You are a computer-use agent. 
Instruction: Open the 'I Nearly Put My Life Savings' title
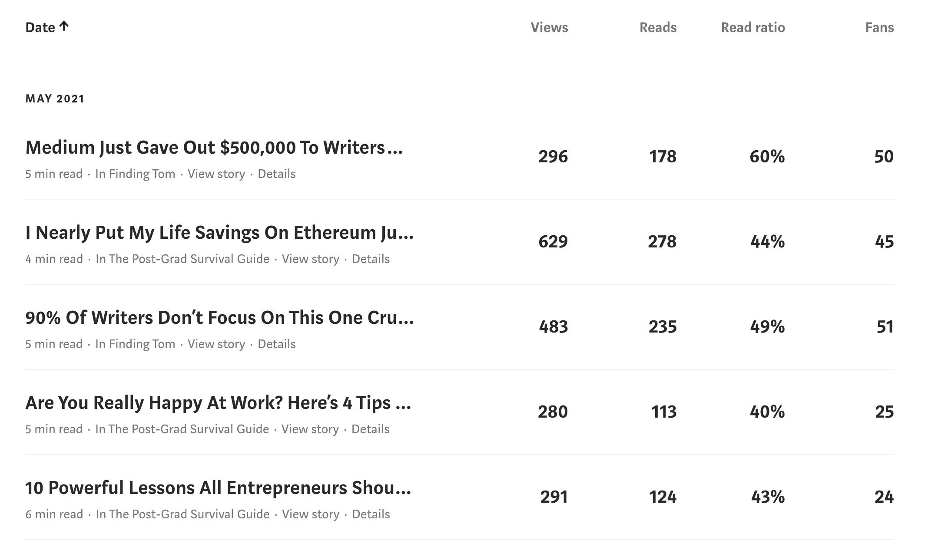219,233
